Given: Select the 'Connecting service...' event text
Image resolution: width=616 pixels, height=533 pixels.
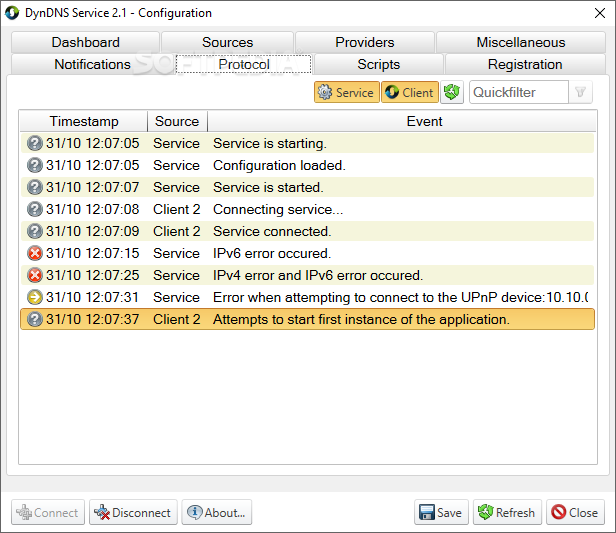Looking at the screenshot, I should [x=278, y=209].
